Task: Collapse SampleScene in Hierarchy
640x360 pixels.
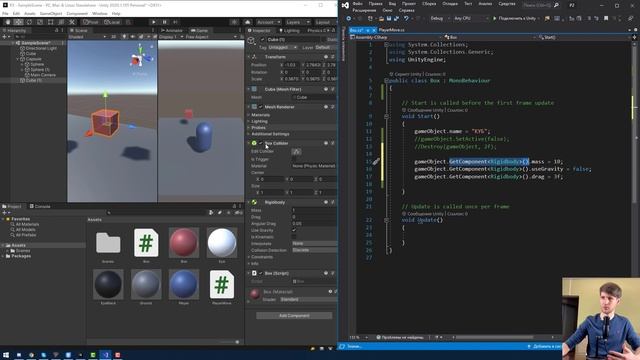Action: [12, 43]
